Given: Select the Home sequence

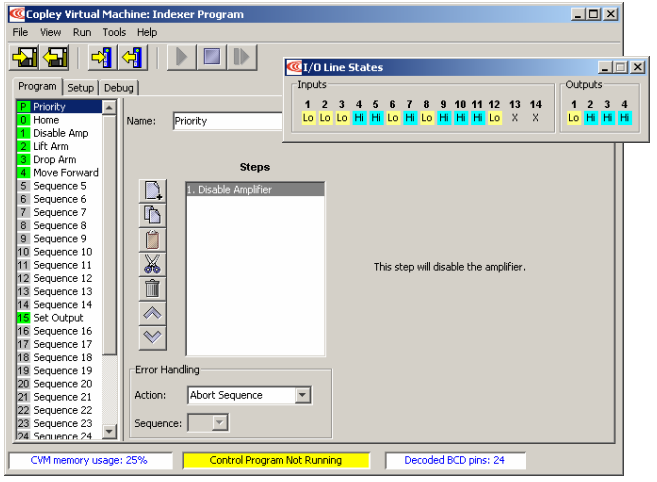Looking at the screenshot, I should pos(59,120).
